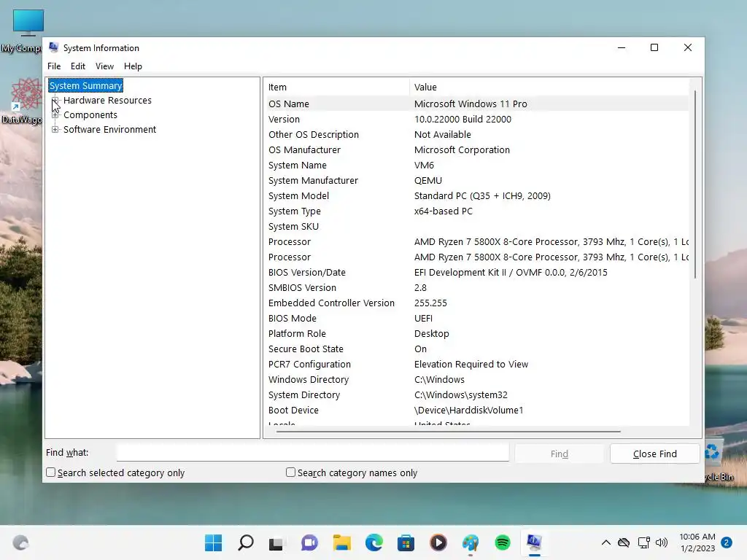Open the Widgets icon on the taskbar
Image resolution: width=747 pixels, height=560 pixels.
point(20,542)
